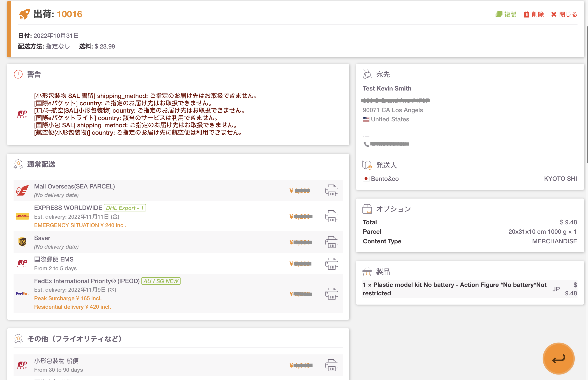588x380 pixels.
Task: Print label for Mail Overseas SEA PARCEL
Action: (x=332, y=190)
